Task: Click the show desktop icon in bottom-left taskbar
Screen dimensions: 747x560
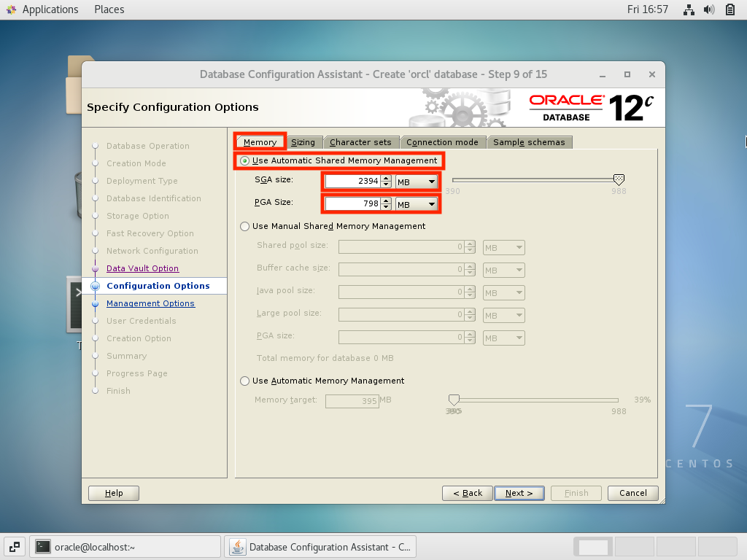Action: (15, 547)
